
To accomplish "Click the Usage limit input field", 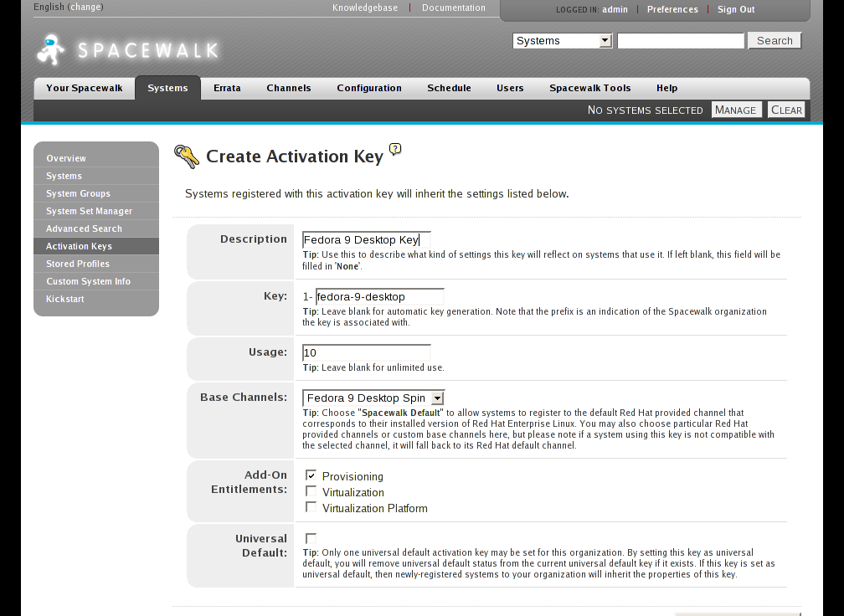I will point(367,353).
